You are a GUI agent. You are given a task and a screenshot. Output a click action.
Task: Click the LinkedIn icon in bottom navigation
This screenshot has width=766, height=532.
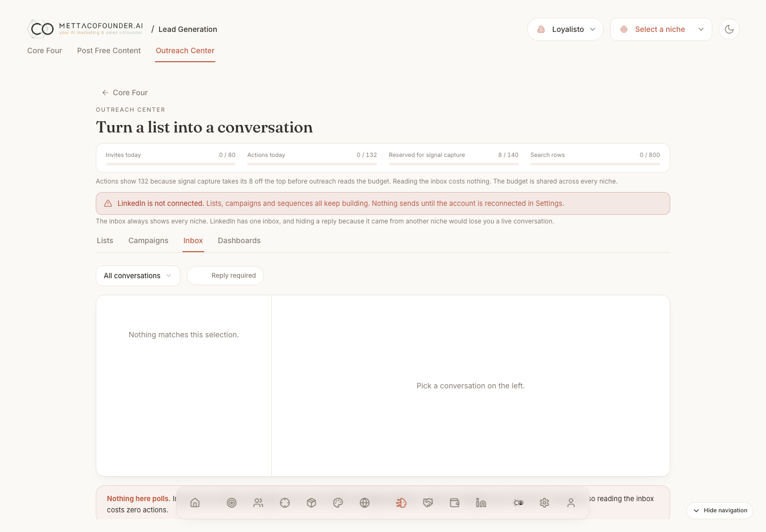click(481, 503)
